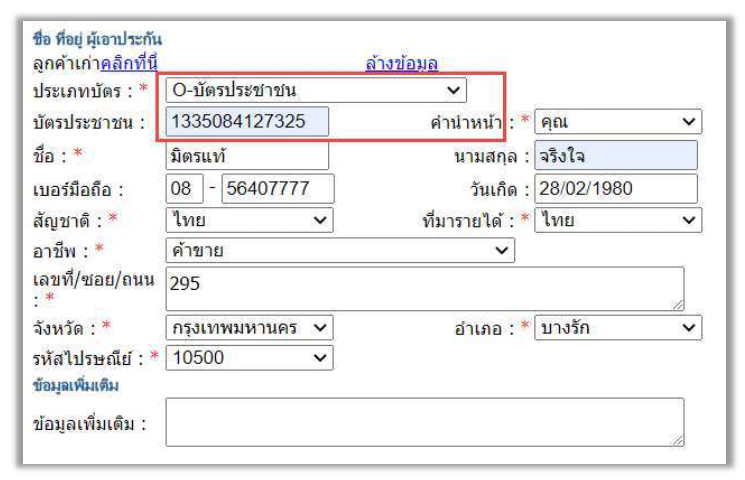Open the จังหวัด province dropdown กรุงเทพมหานคร
745x480 pixels.
(x=249, y=328)
